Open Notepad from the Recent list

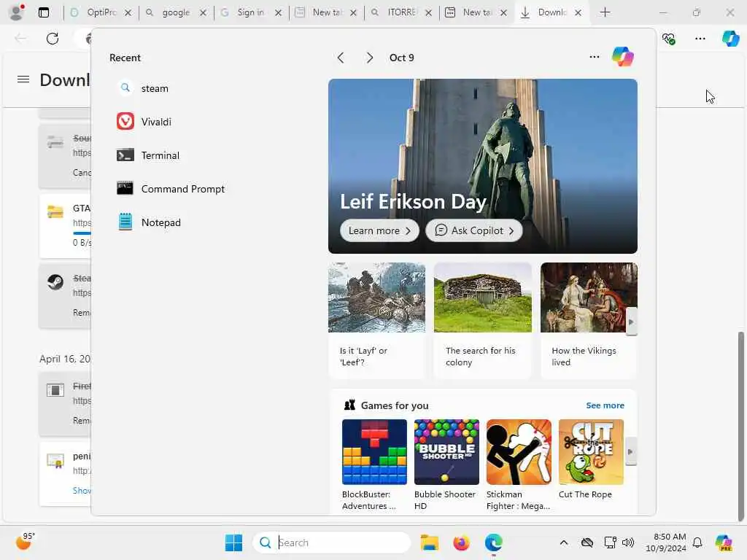coord(149,222)
